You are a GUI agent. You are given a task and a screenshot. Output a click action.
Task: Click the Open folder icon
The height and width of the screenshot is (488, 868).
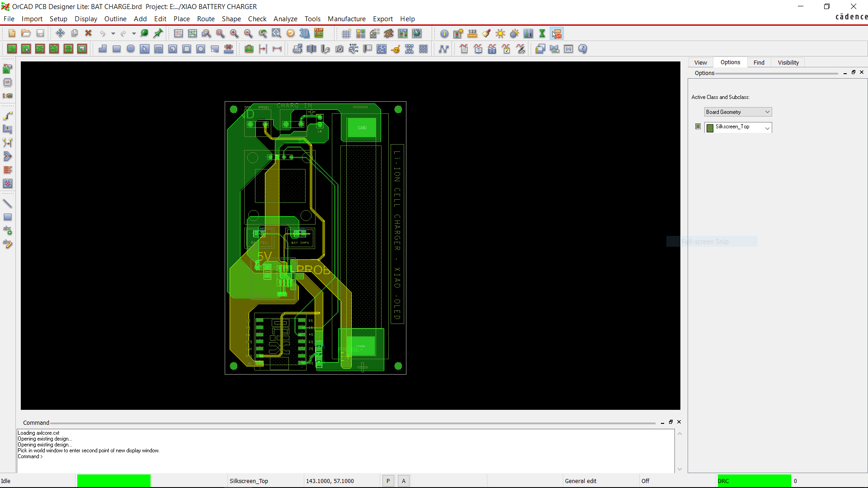tap(26, 33)
